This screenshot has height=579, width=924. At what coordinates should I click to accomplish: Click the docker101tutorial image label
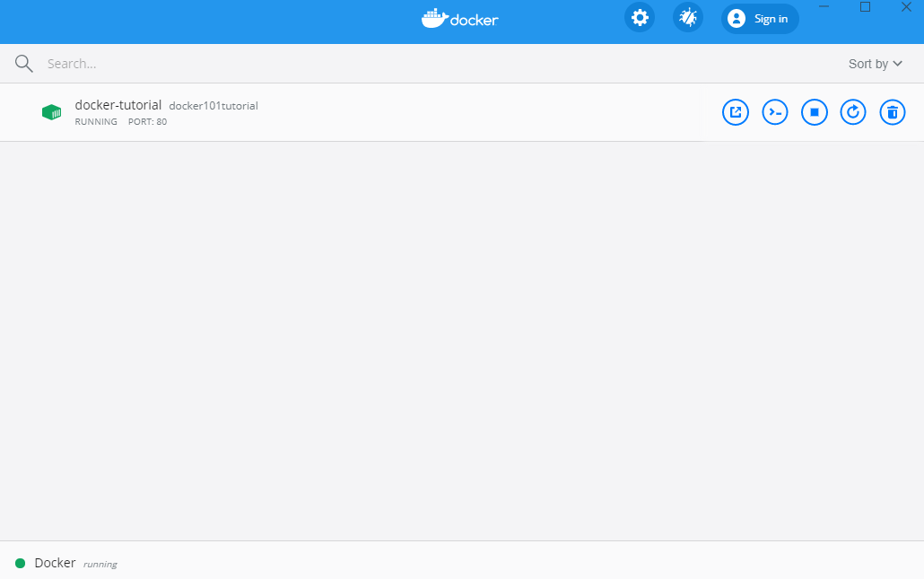click(x=214, y=106)
